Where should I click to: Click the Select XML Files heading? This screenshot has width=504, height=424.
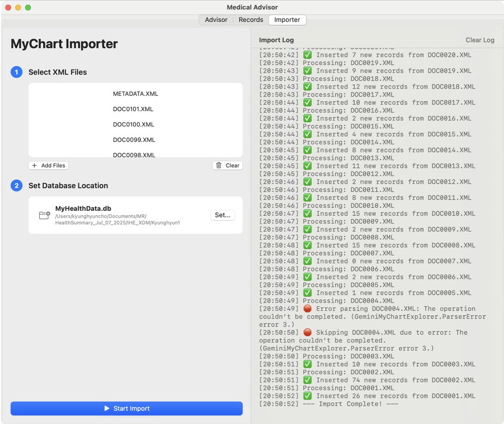[x=58, y=72]
